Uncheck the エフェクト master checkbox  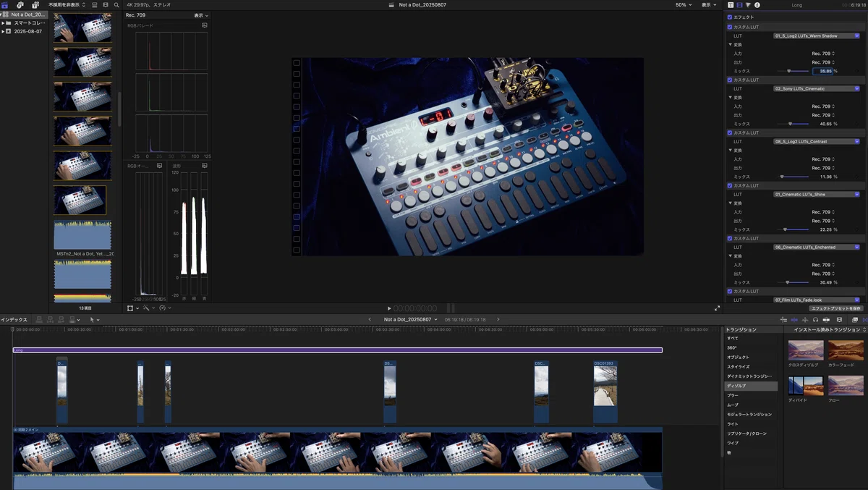click(x=730, y=17)
